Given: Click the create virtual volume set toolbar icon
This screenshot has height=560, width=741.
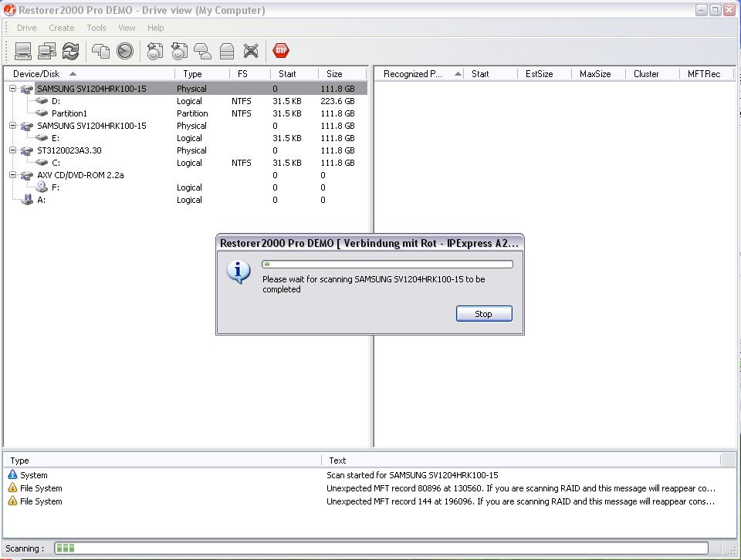Looking at the screenshot, I should click(227, 51).
